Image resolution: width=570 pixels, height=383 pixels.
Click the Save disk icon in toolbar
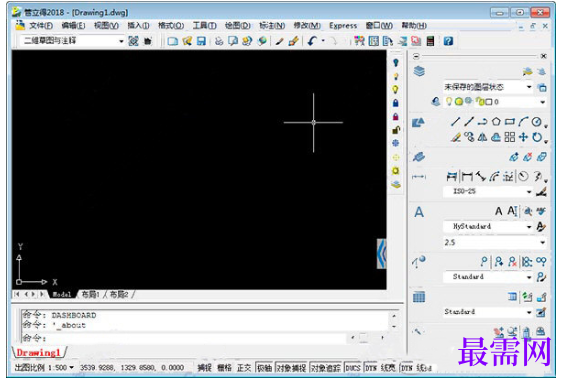(x=201, y=41)
